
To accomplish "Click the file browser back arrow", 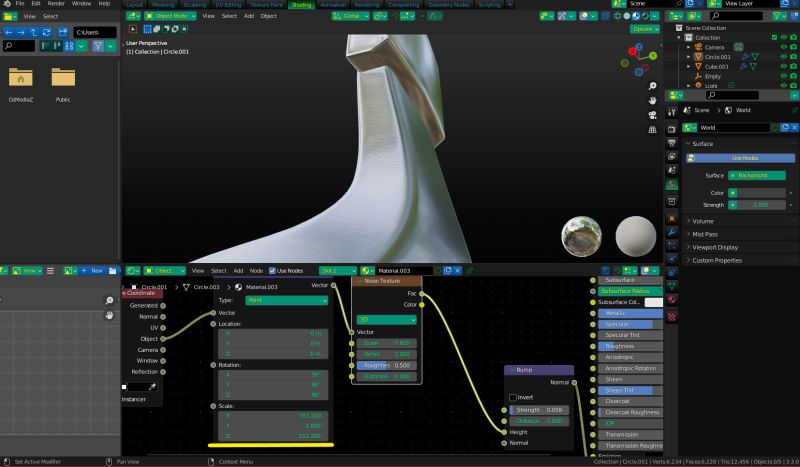I will coord(9,32).
